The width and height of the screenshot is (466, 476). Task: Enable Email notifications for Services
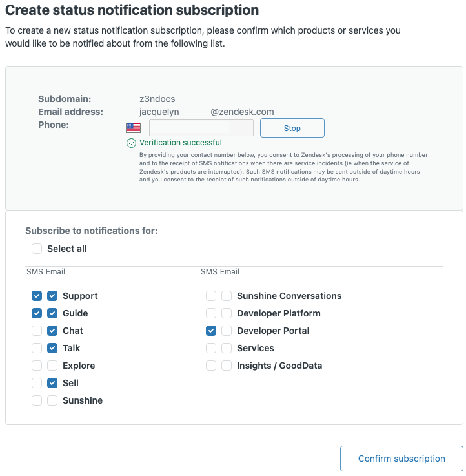tap(227, 348)
